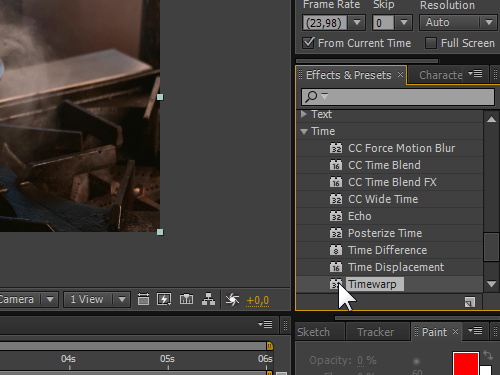
Task: Open Effects & Presets panel menu
Action: coord(475,73)
